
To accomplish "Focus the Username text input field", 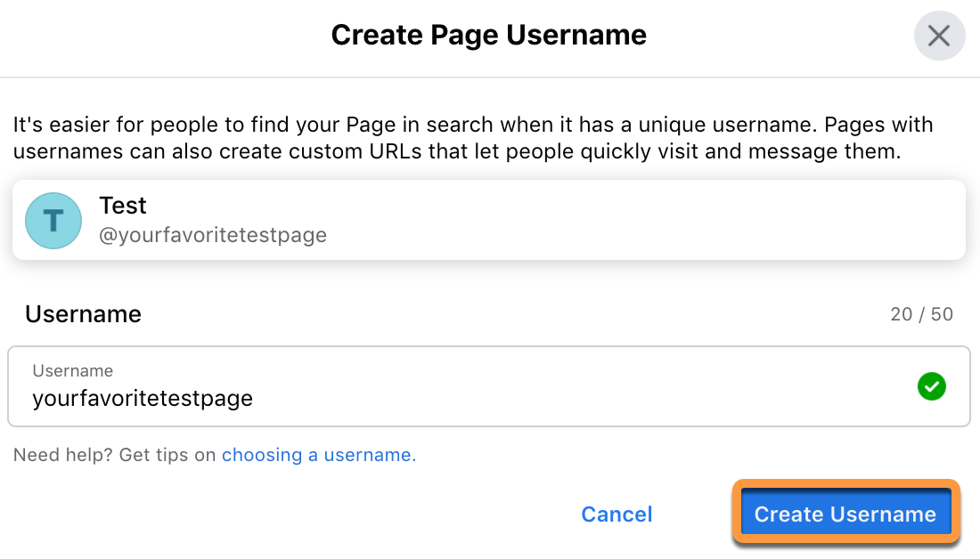I will [x=535, y=386].
